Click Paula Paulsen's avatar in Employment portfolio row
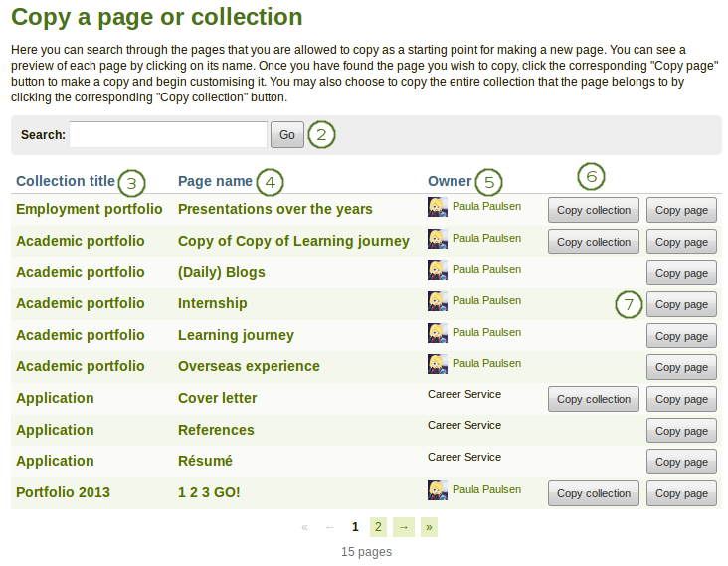Image resolution: width=728 pixels, height=566 pixels. 438,207
